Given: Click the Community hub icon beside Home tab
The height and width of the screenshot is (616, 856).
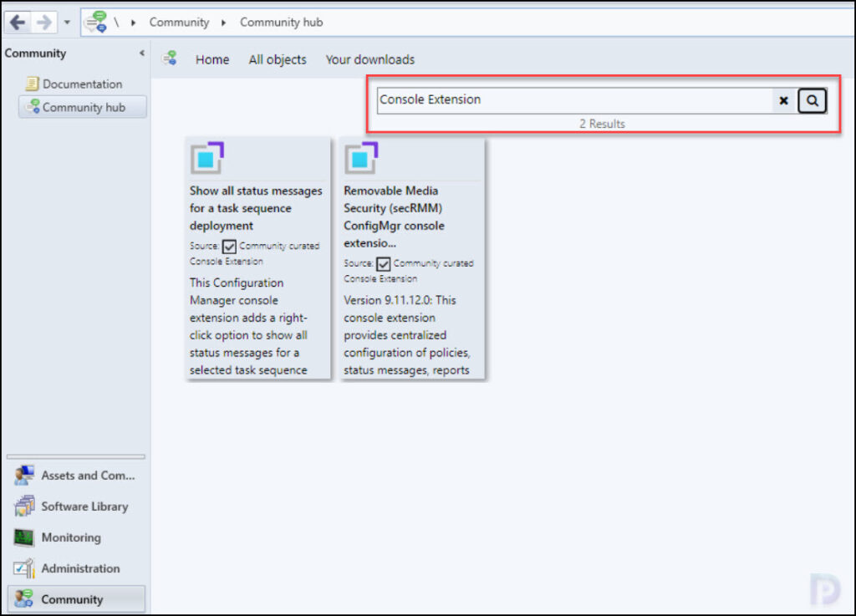Looking at the screenshot, I should tap(170, 58).
